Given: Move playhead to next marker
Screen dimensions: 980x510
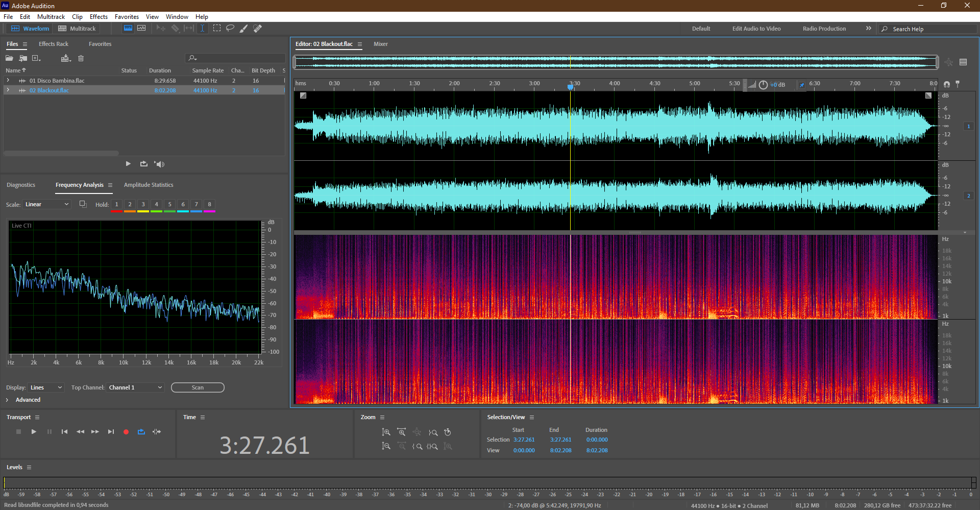Looking at the screenshot, I should point(111,432).
